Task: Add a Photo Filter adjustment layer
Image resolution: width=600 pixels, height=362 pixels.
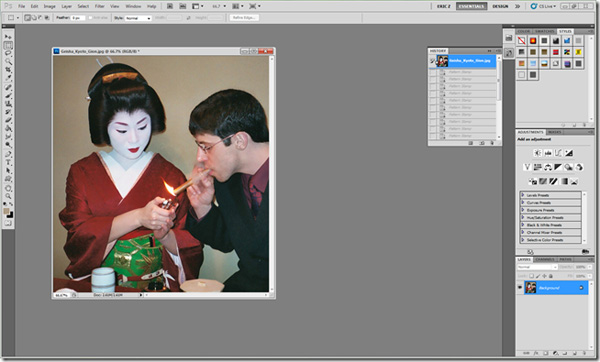Action: [x=569, y=167]
